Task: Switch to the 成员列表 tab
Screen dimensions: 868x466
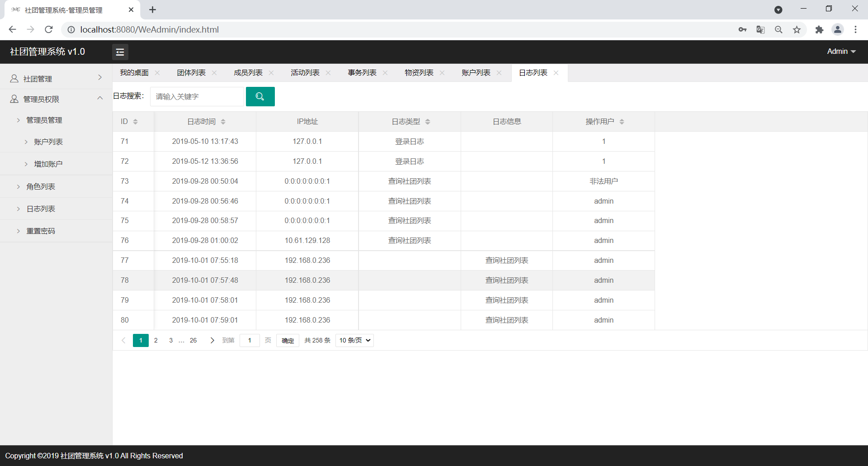Action: coord(248,73)
